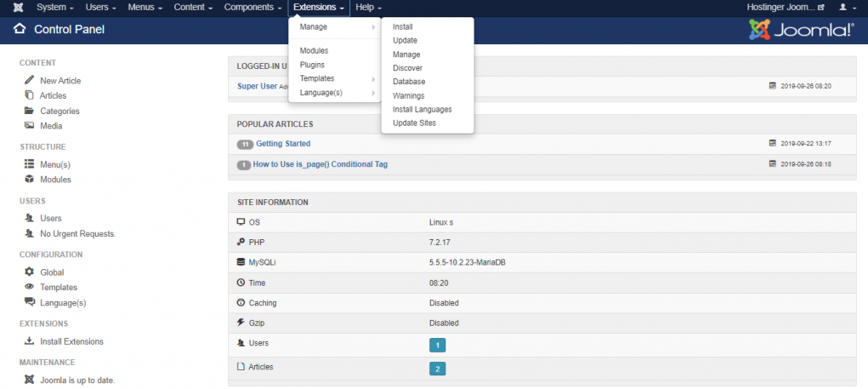Click the 5.5.5-10.2.23-MariaDB value
This screenshot has height=389, width=868.
pyautogui.click(x=468, y=263)
